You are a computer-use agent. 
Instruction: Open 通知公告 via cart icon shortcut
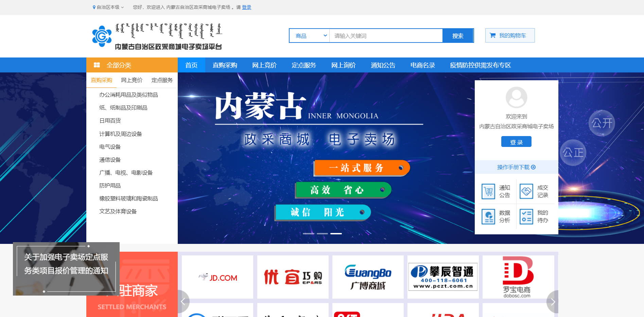[x=488, y=191]
